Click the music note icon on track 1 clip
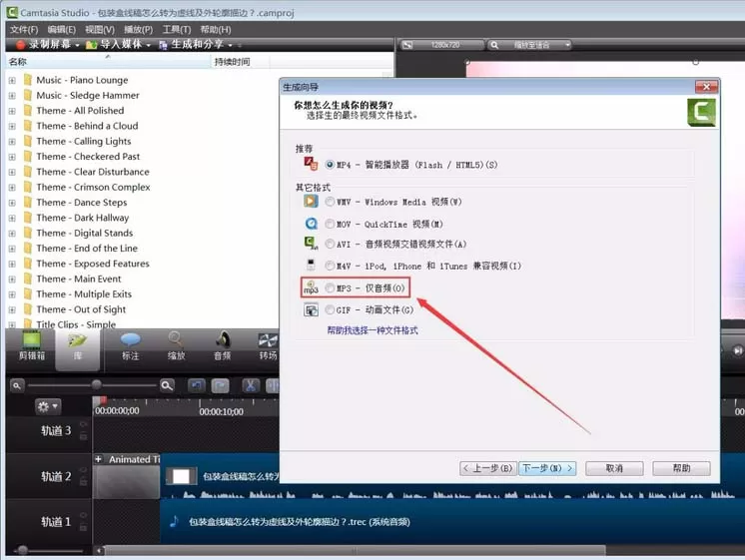Screen dimensions: 745x560 point(174,521)
